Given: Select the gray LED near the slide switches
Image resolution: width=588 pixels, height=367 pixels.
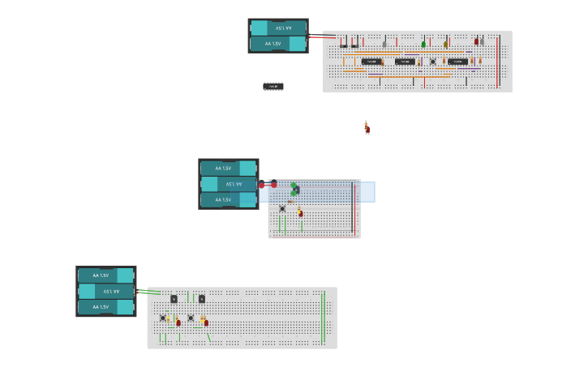Looking at the screenshot, I should coord(384,45).
